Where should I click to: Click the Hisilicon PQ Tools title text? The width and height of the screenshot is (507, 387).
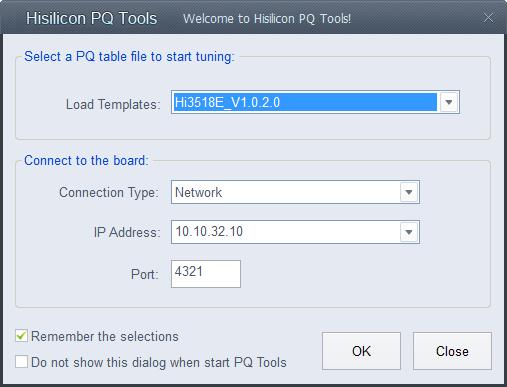pyautogui.click(x=92, y=18)
